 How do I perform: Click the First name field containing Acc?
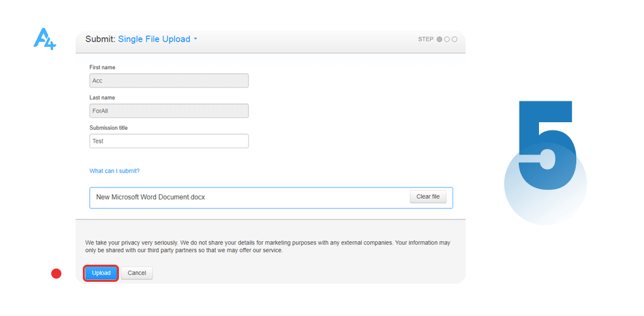point(169,80)
